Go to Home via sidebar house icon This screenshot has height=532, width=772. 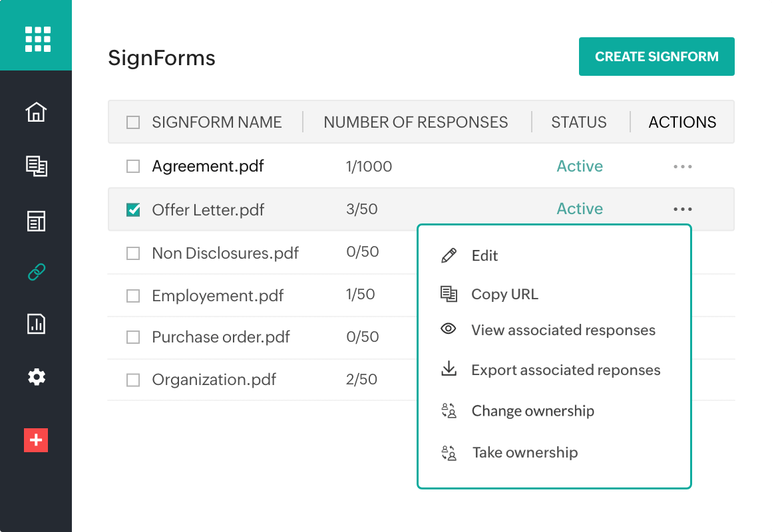click(36, 112)
